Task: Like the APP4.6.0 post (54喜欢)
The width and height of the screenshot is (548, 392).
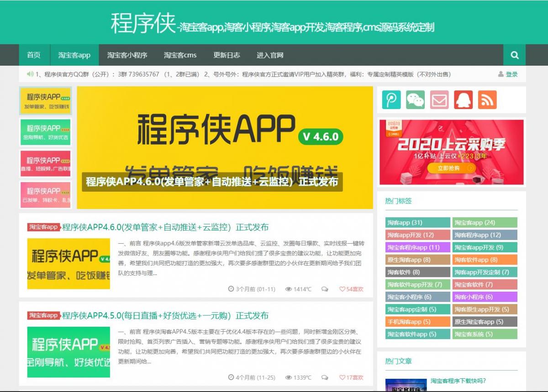Action: pyautogui.click(x=351, y=289)
